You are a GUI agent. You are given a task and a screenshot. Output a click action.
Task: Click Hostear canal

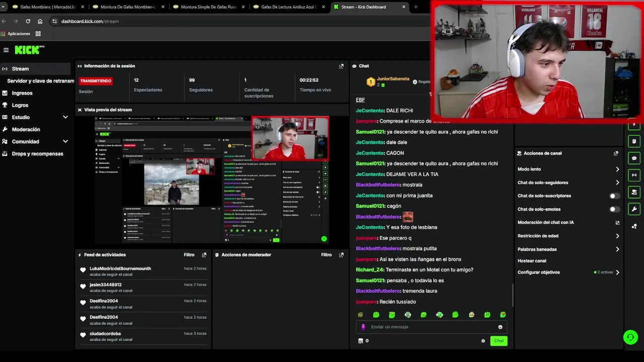(532, 261)
